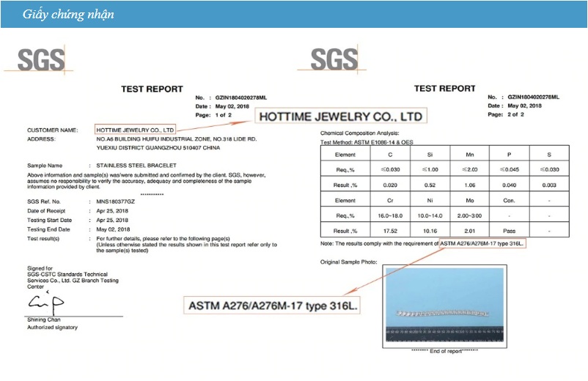Click the 'Test result(s)' label

point(43,239)
